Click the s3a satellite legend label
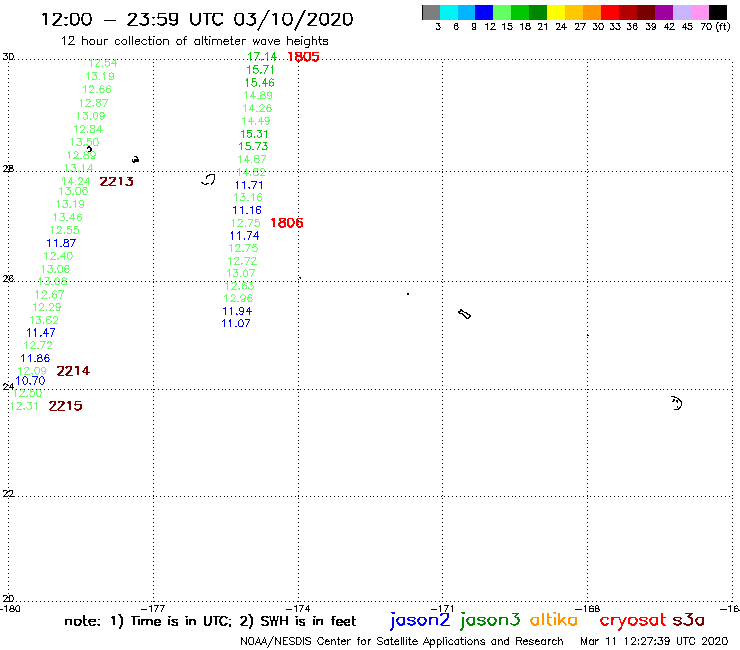Image resolution: width=740 pixels, height=650 pixels. (689, 620)
